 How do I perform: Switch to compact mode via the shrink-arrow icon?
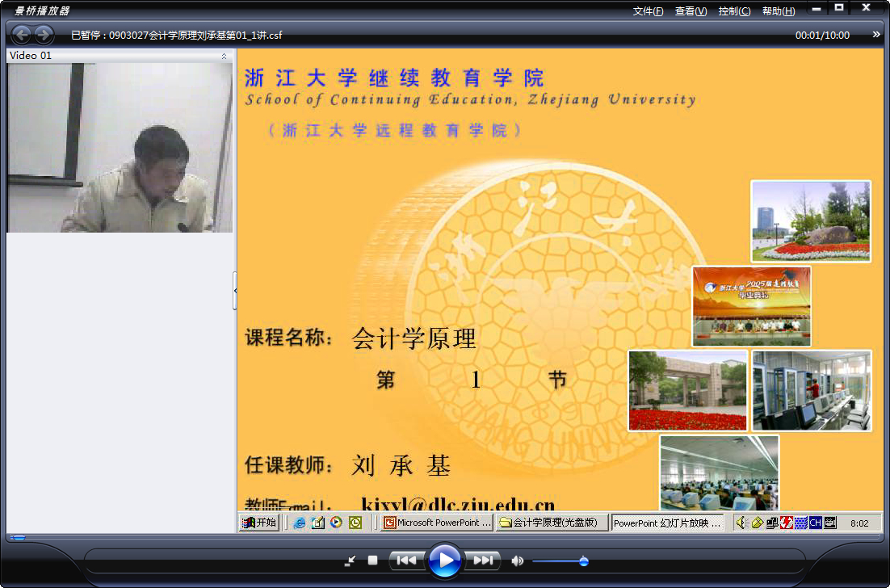coord(351,561)
